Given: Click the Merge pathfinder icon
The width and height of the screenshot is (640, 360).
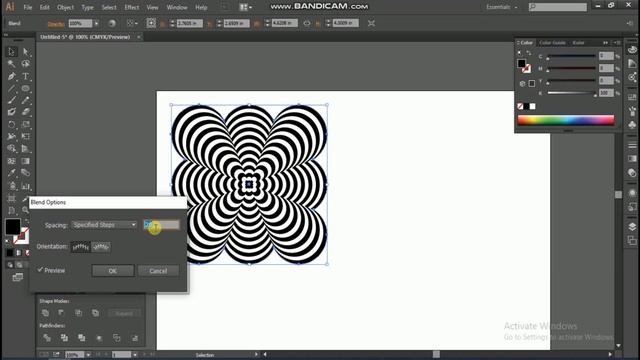Looking at the screenshot, I should click(82, 338).
